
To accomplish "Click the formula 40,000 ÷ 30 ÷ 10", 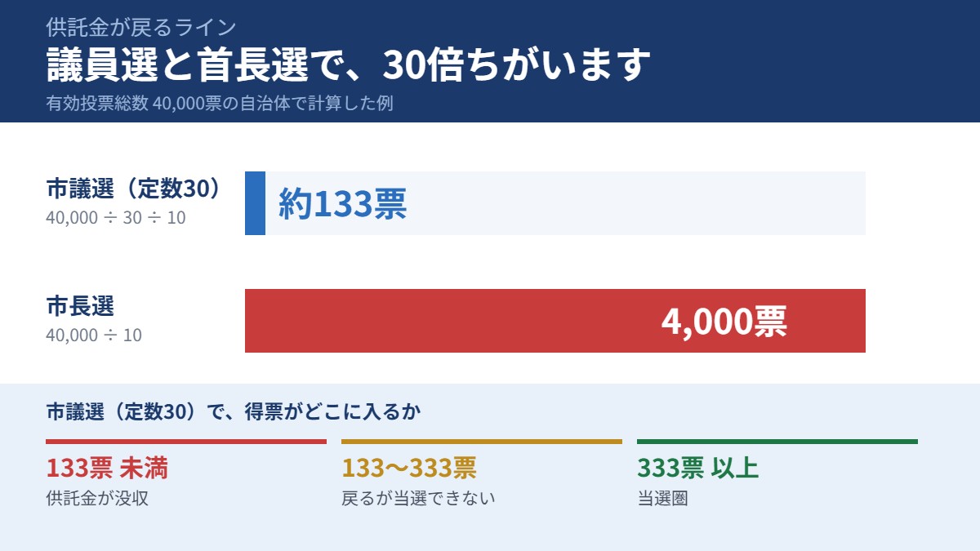I will [116, 218].
